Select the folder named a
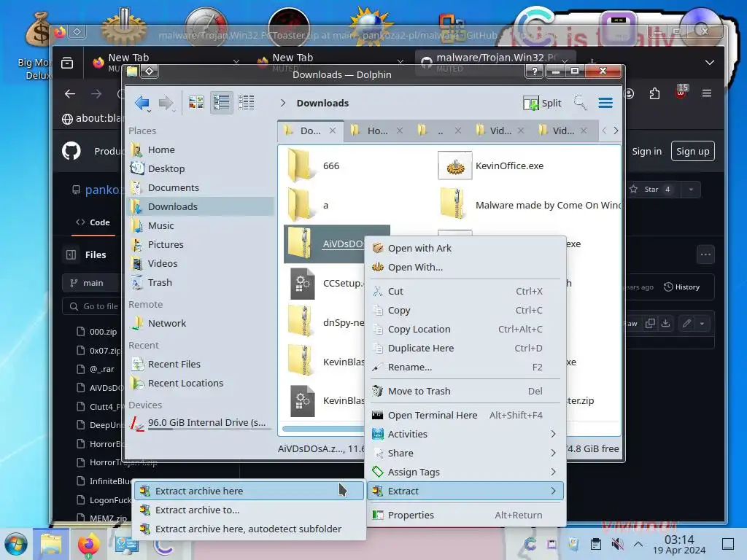 301,205
